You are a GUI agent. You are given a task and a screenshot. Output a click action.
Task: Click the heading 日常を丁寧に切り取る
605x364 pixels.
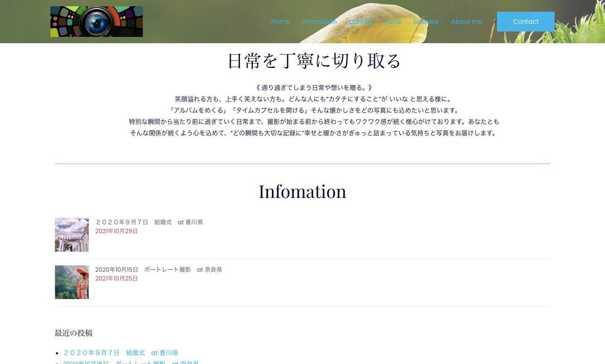click(314, 61)
